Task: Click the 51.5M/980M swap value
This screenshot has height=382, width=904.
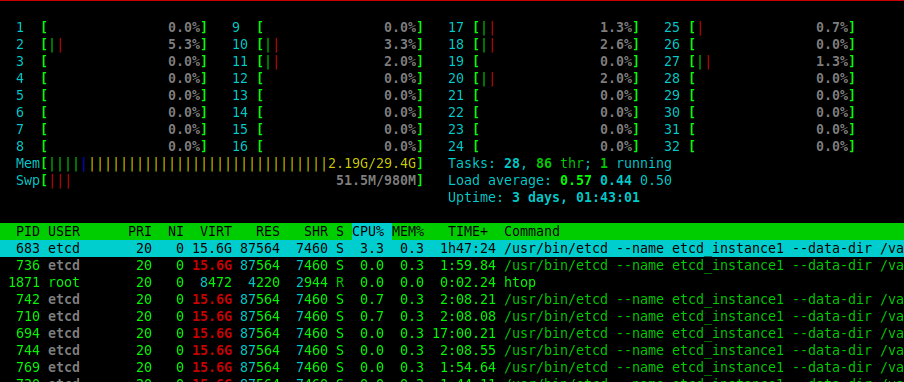Action: tap(376, 181)
